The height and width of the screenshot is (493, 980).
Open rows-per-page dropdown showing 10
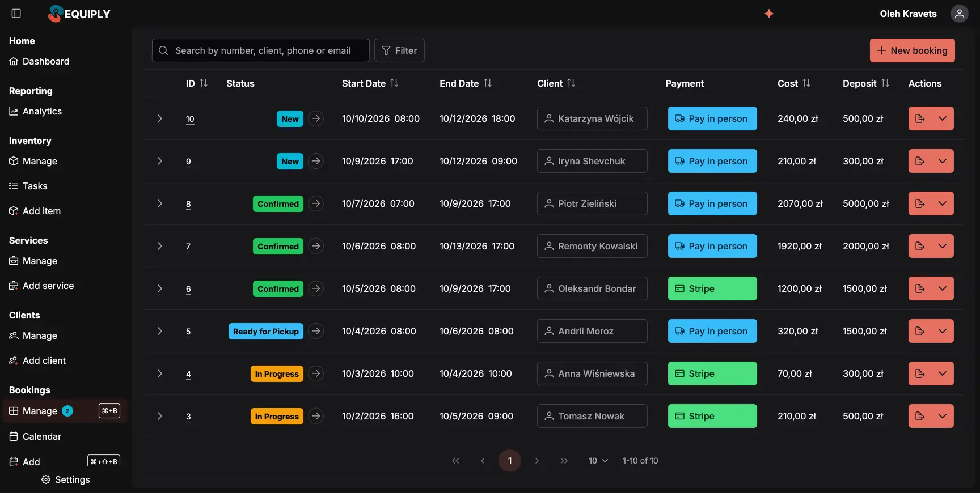tap(598, 461)
